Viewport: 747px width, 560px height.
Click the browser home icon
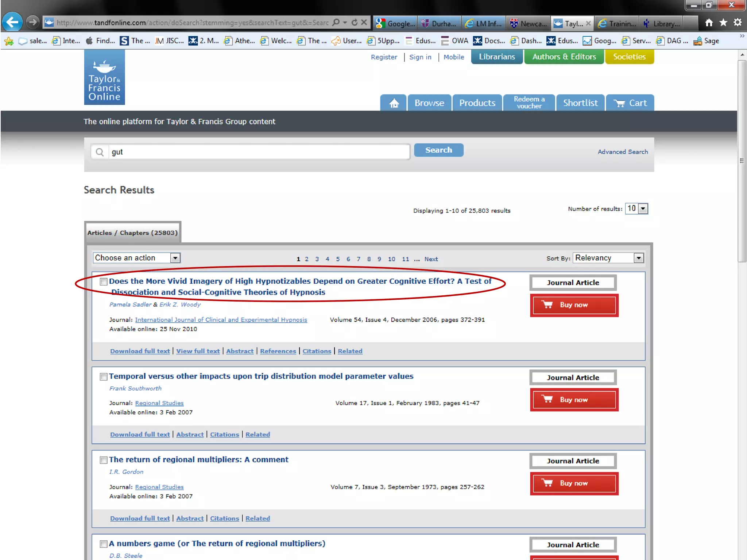pos(709,23)
